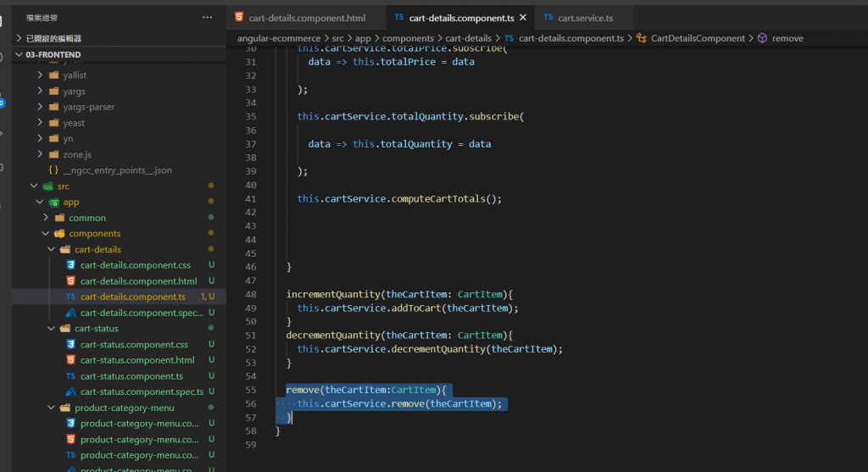This screenshot has height=472, width=868.
Task: Open cart-status.component.spec.ts file
Action: tap(142, 391)
